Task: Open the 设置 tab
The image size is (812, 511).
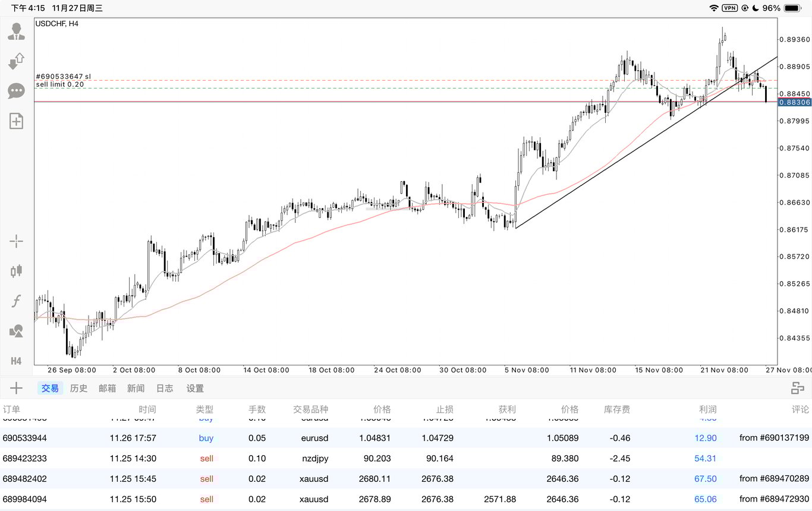Action: coord(195,389)
